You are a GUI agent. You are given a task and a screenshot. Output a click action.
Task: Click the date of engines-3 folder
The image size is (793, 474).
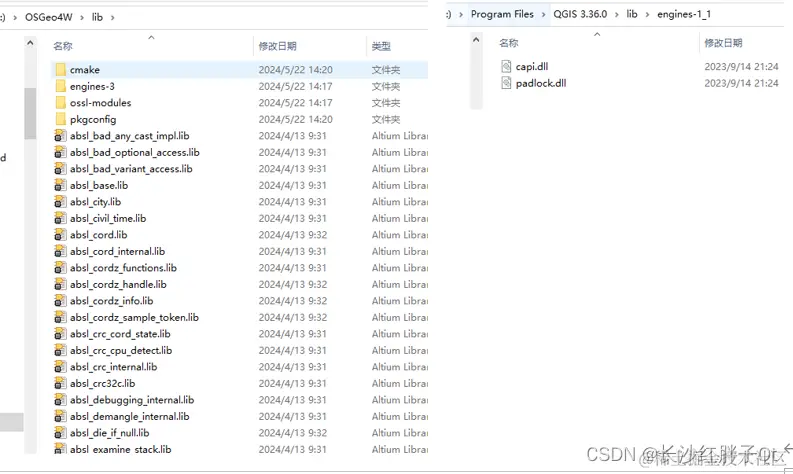pyautogui.click(x=295, y=87)
